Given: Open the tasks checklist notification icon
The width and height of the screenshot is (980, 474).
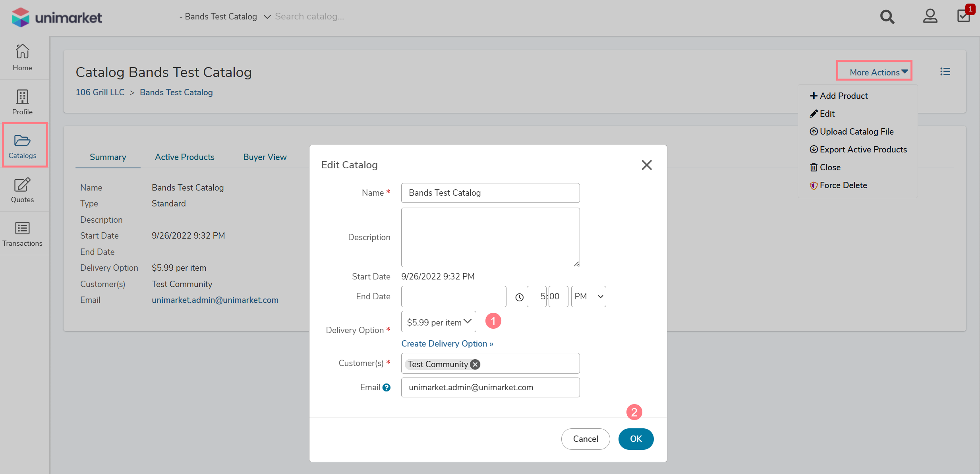Looking at the screenshot, I should pyautogui.click(x=964, y=16).
